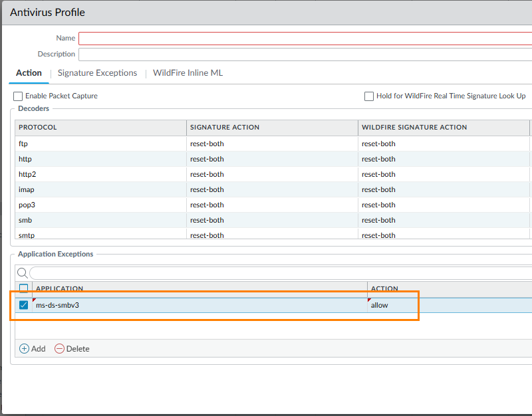This screenshot has height=416, width=532.
Task: Click the Signature Action column header
Action: [271, 128]
